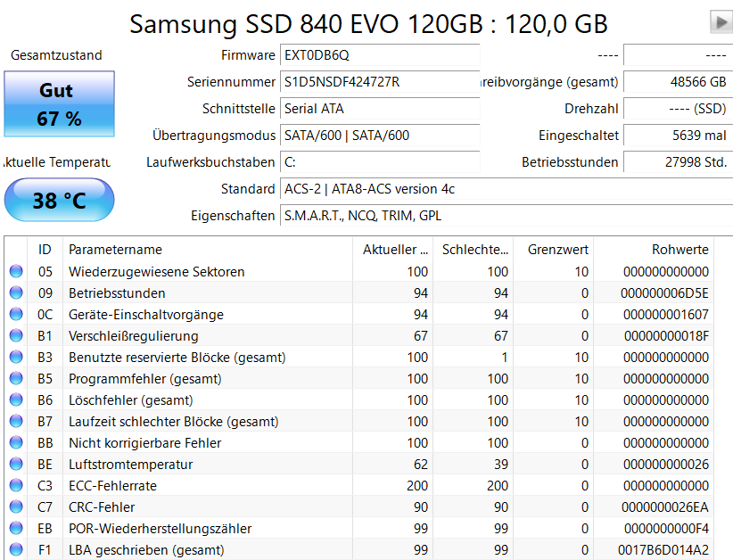Click raw value 000000001607
This screenshot has width=733, height=560.
coord(666,315)
